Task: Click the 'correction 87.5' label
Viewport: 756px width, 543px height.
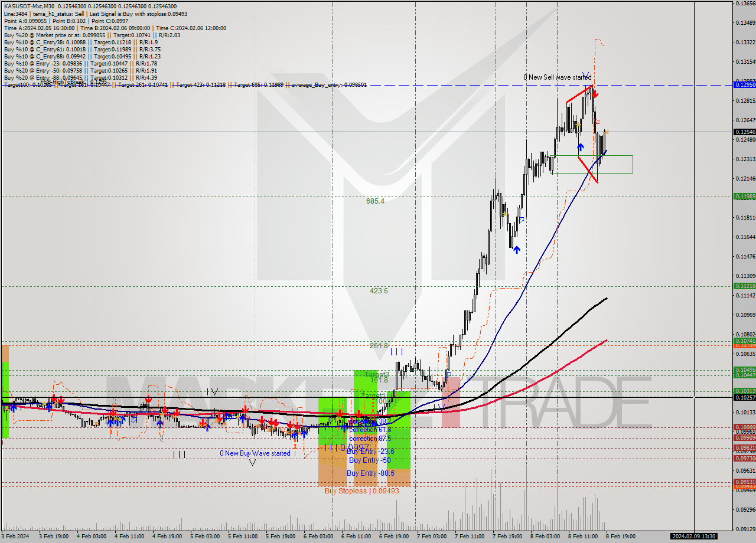Action: click(370, 439)
